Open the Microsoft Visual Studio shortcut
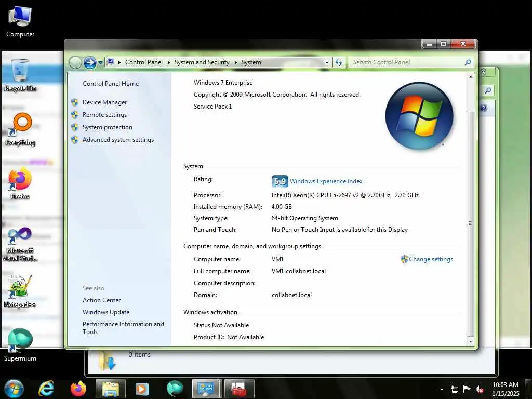Image resolution: width=532 pixels, height=399 pixels. (20, 244)
